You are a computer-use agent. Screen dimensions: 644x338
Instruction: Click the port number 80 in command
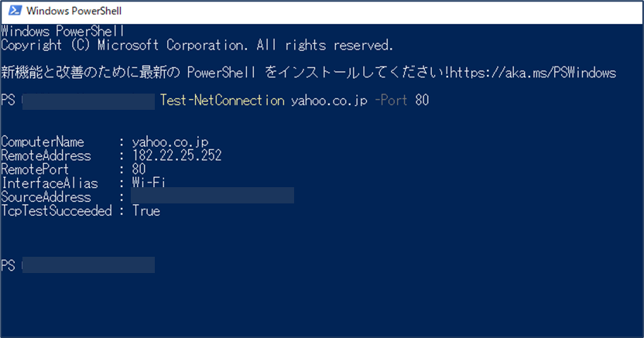422,100
